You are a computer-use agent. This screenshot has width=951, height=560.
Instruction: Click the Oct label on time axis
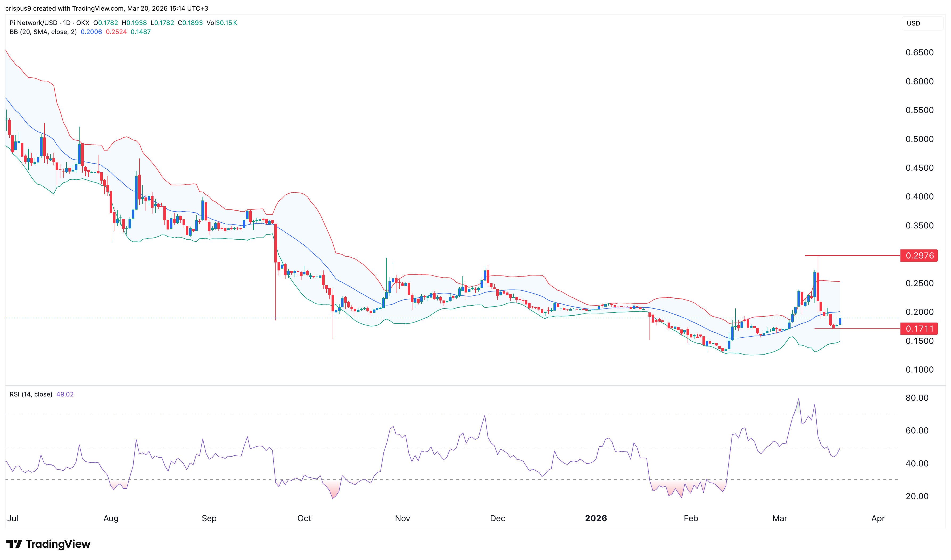click(304, 518)
